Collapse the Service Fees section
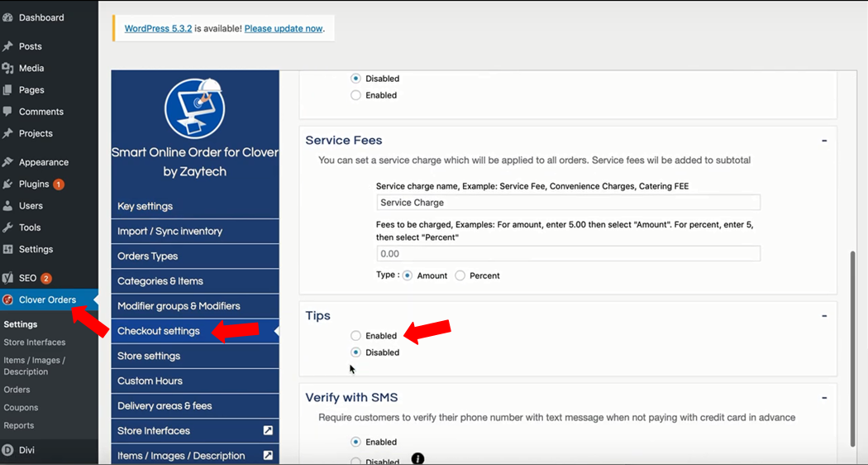868x465 pixels. [x=824, y=141]
